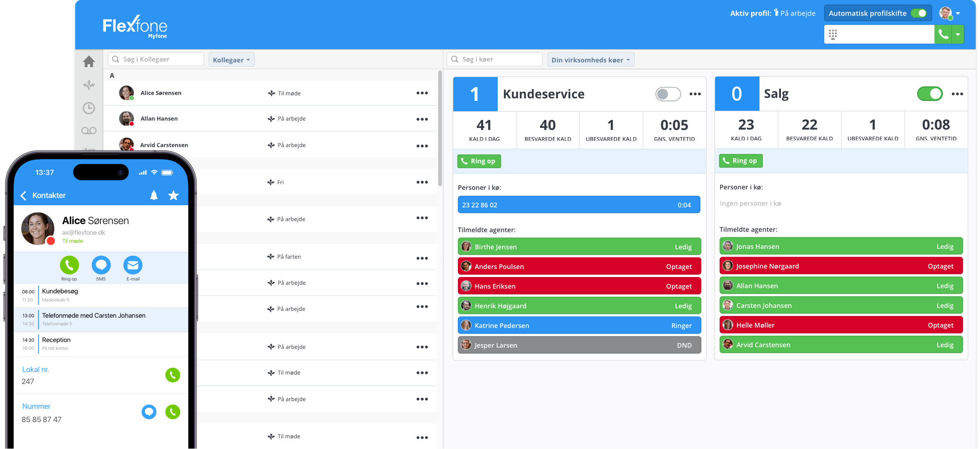Open Salg queue options menu
The height and width of the screenshot is (449, 980).
coord(957,94)
